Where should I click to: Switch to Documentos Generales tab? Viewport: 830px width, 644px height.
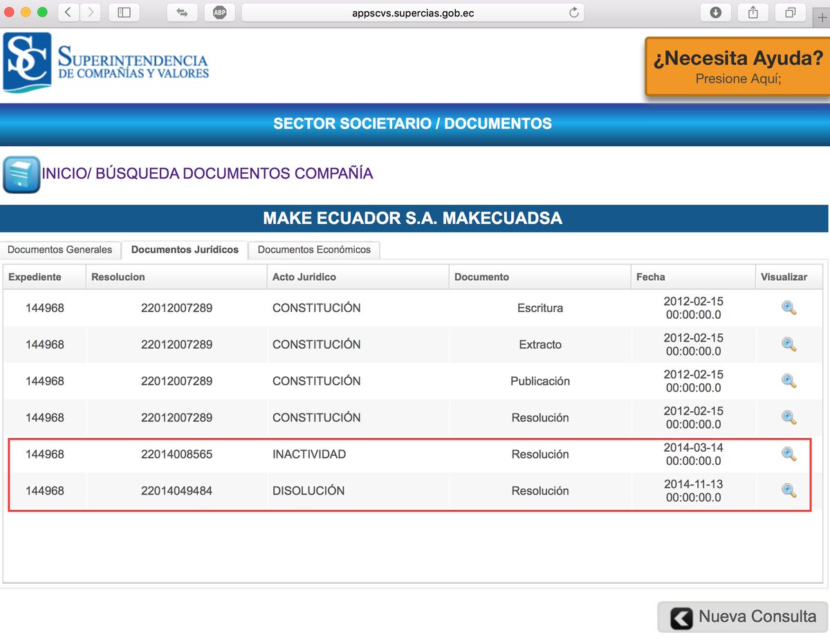pyautogui.click(x=60, y=250)
